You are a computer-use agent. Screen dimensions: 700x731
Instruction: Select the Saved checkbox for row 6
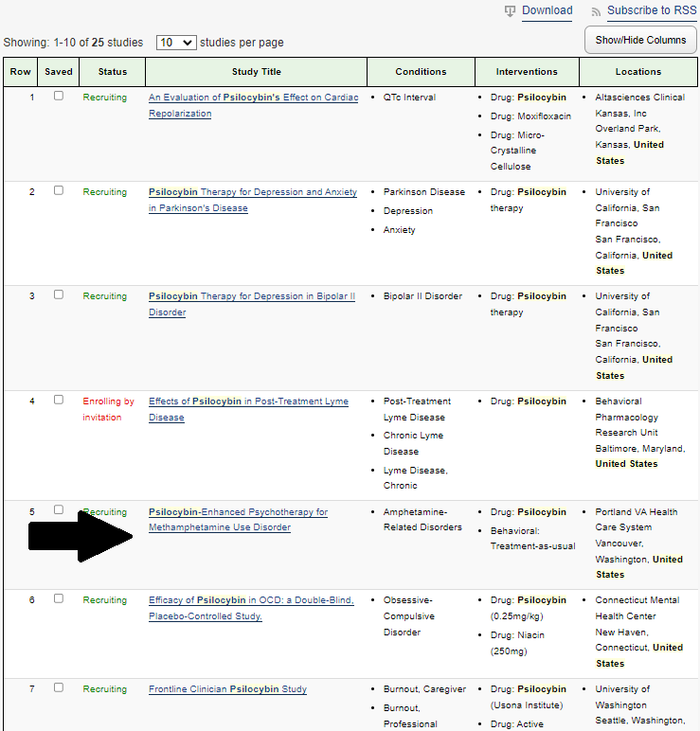(59, 598)
